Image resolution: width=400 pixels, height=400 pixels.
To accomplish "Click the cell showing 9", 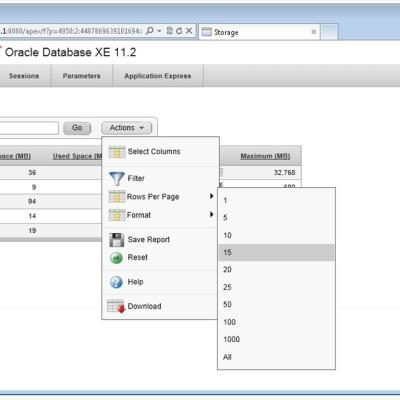I will (x=34, y=187).
